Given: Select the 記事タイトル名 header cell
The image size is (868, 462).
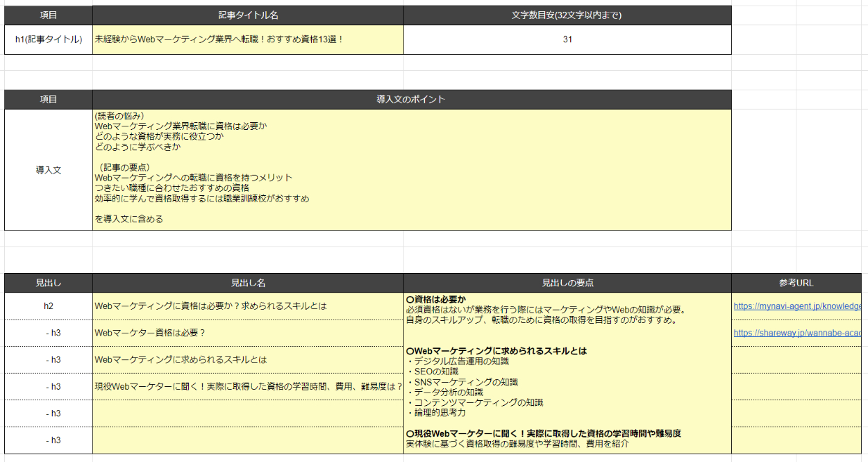Looking at the screenshot, I should point(248,15).
